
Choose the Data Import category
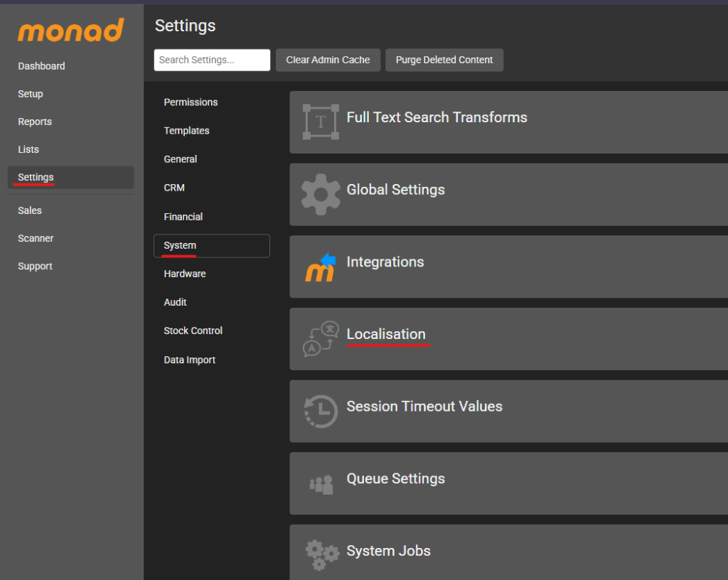[x=189, y=360]
